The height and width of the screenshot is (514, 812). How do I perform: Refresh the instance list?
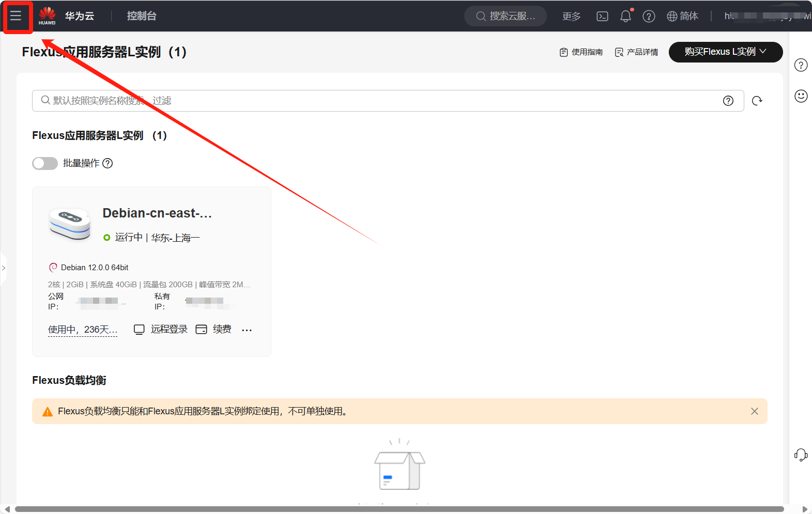757,101
